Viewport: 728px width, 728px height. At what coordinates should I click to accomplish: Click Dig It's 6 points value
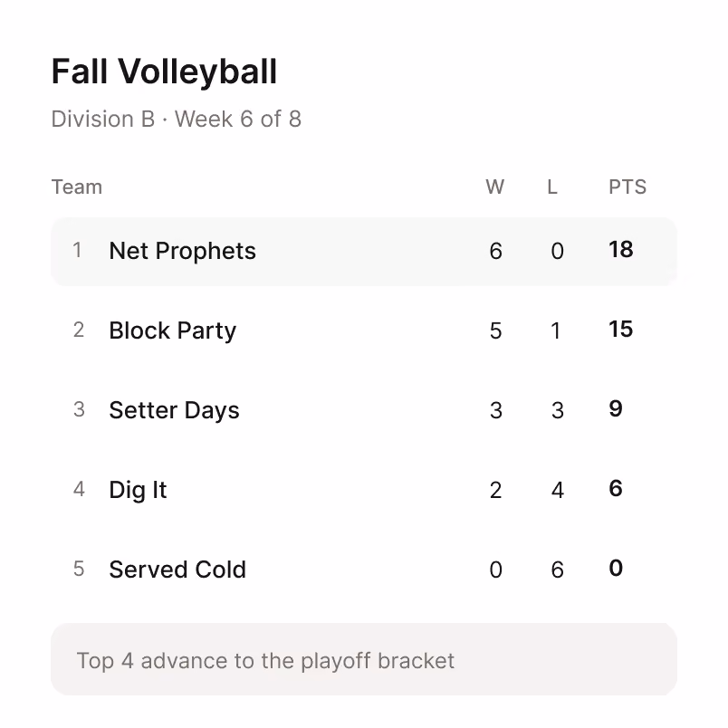coord(616,489)
